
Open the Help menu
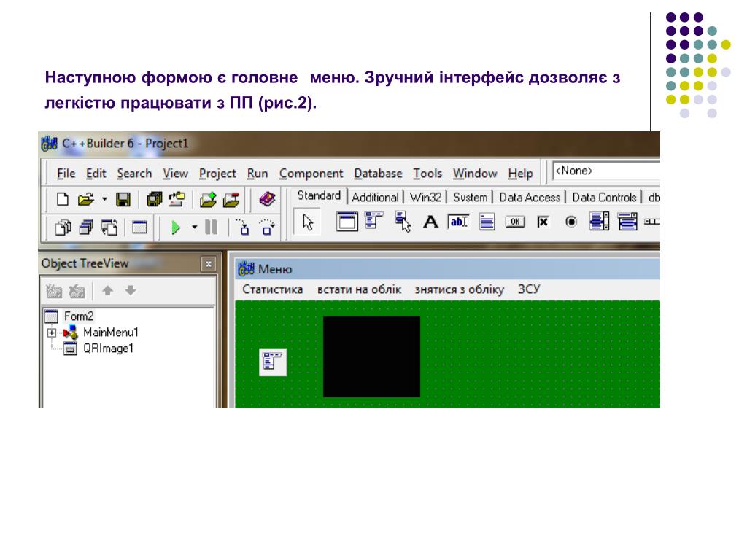point(520,174)
